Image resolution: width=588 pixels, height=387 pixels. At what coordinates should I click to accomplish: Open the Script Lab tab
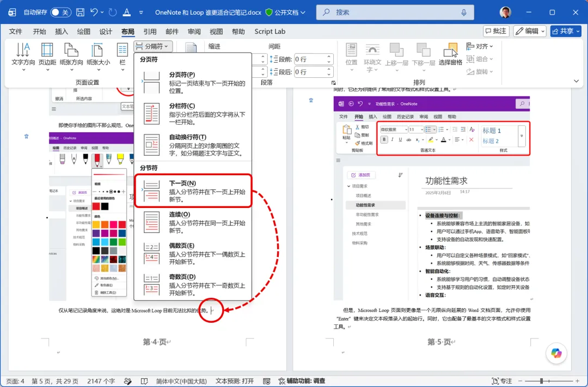(270, 32)
